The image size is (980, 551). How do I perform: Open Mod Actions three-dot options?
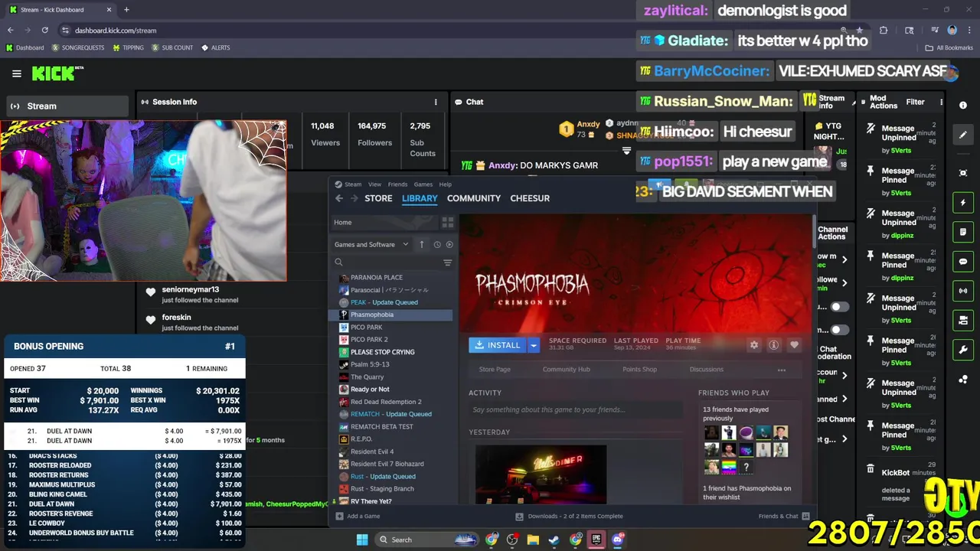[941, 102]
